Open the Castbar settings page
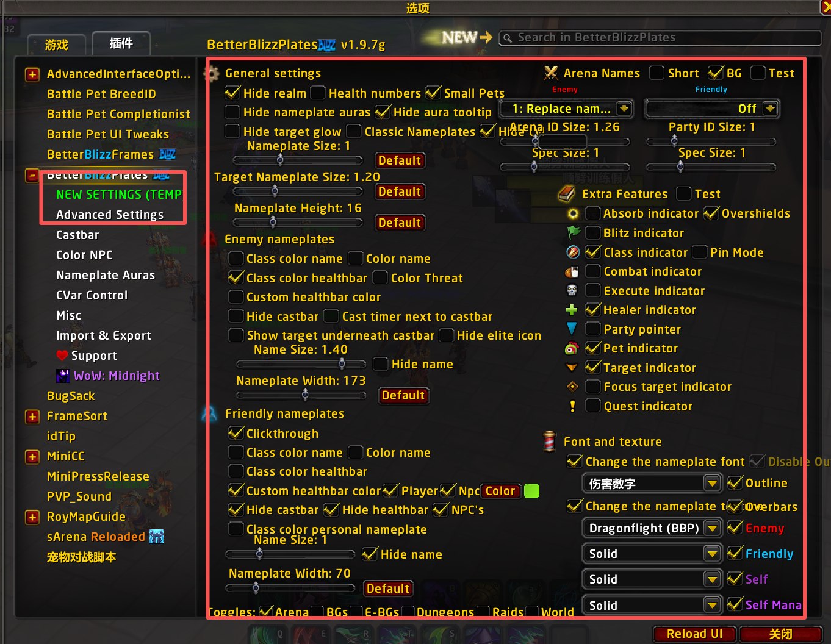This screenshot has width=831, height=644. click(x=77, y=235)
